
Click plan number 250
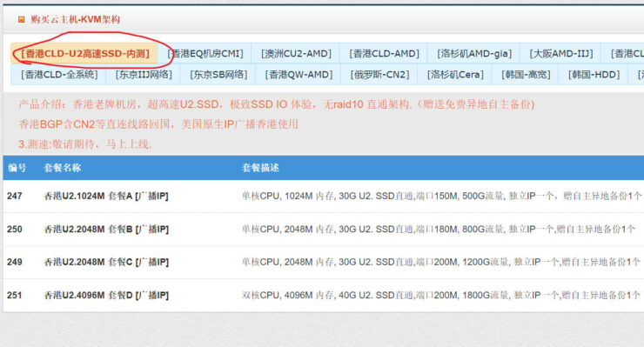(x=15, y=229)
